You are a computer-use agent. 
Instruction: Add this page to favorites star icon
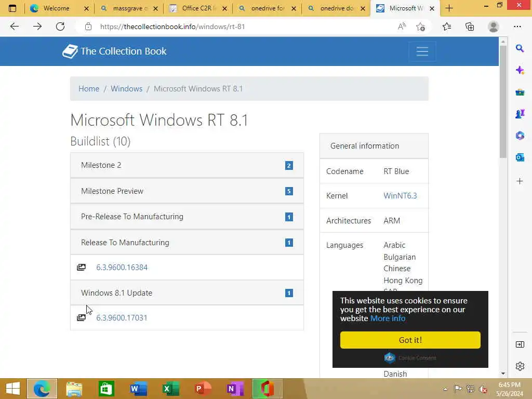pyautogui.click(x=421, y=26)
